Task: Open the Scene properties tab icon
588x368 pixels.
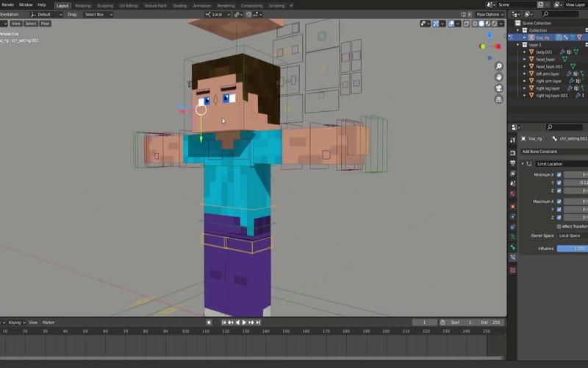Action: tap(512, 183)
